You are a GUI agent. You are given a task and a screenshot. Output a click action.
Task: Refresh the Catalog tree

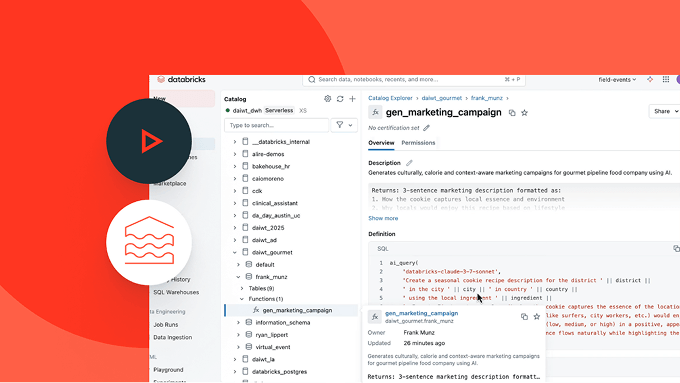click(x=340, y=99)
